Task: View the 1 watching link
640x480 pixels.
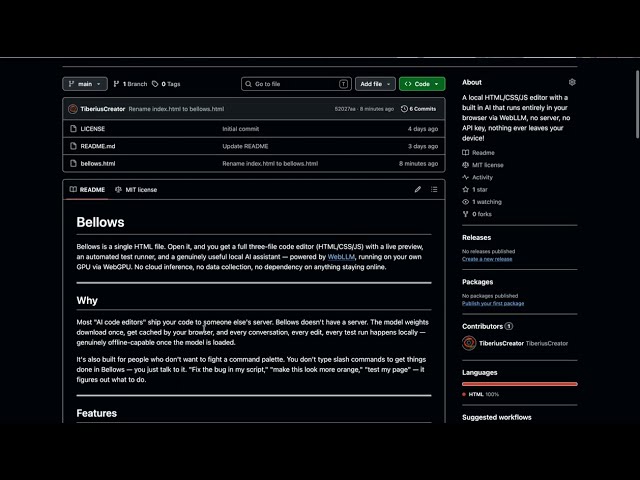Action: [487, 202]
